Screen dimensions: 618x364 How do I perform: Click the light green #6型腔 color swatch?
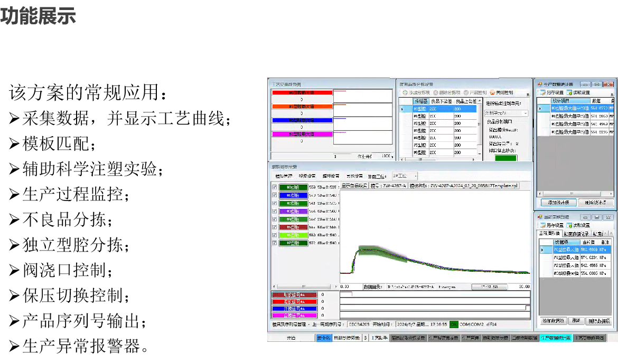point(293,235)
